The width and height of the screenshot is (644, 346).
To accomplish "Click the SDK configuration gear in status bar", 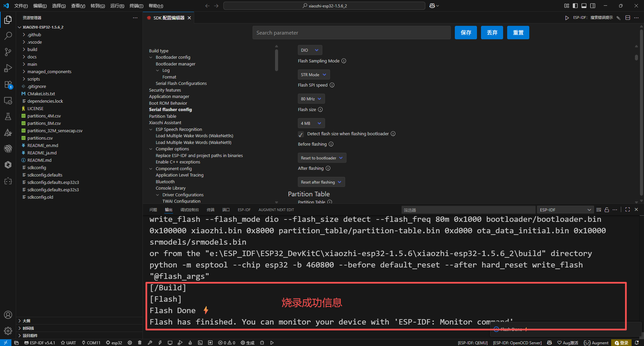I will click(x=130, y=343).
